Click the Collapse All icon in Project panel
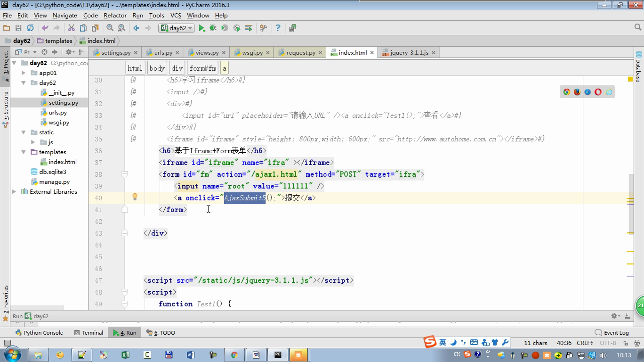The image size is (644, 362). [55, 52]
